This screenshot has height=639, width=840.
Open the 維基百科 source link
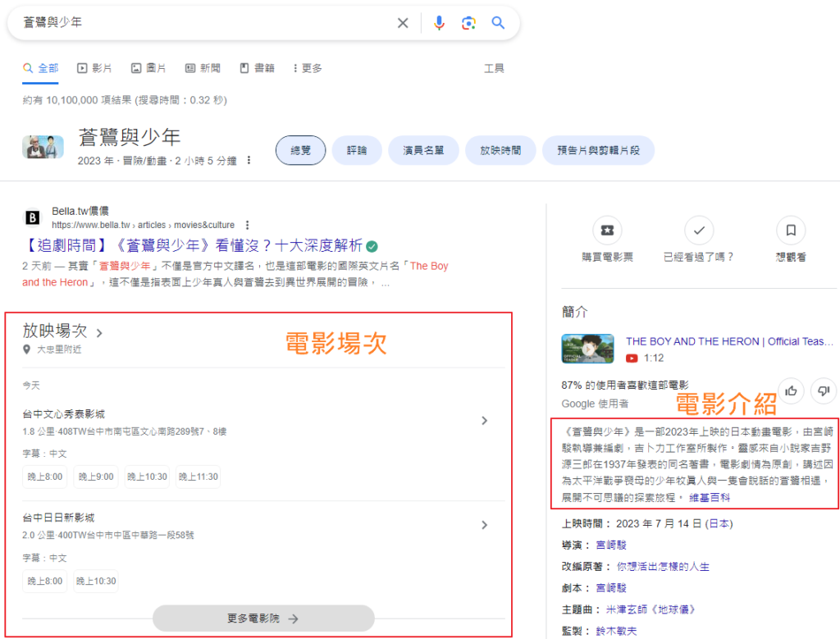click(x=710, y=498)
